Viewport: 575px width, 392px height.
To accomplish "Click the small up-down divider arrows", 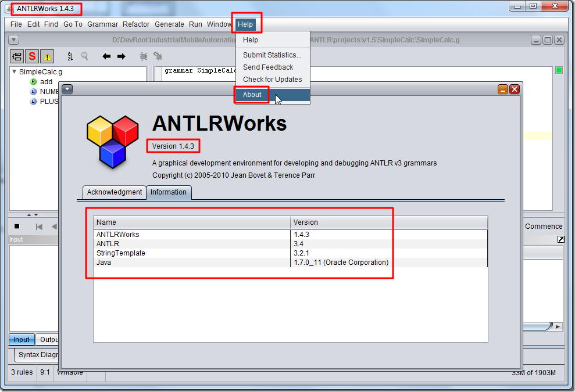I will 33,215.
